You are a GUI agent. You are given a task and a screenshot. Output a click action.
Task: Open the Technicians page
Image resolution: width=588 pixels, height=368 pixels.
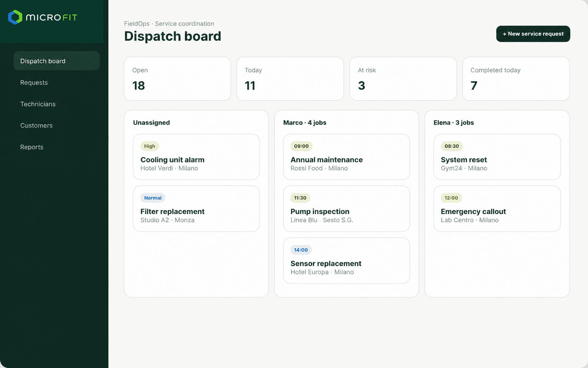[38, 104]
